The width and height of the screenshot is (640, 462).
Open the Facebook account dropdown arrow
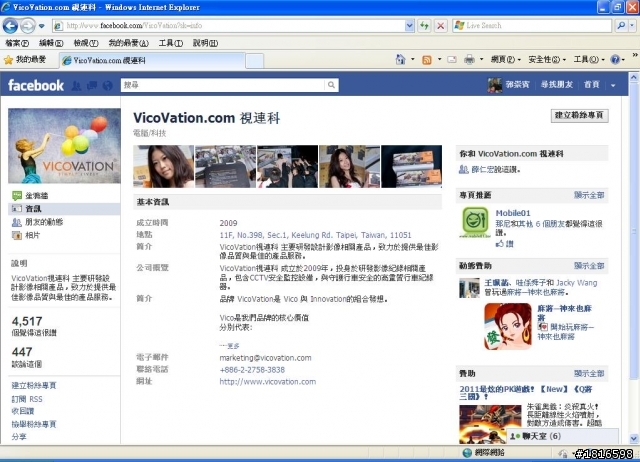[x=613, y=85]
